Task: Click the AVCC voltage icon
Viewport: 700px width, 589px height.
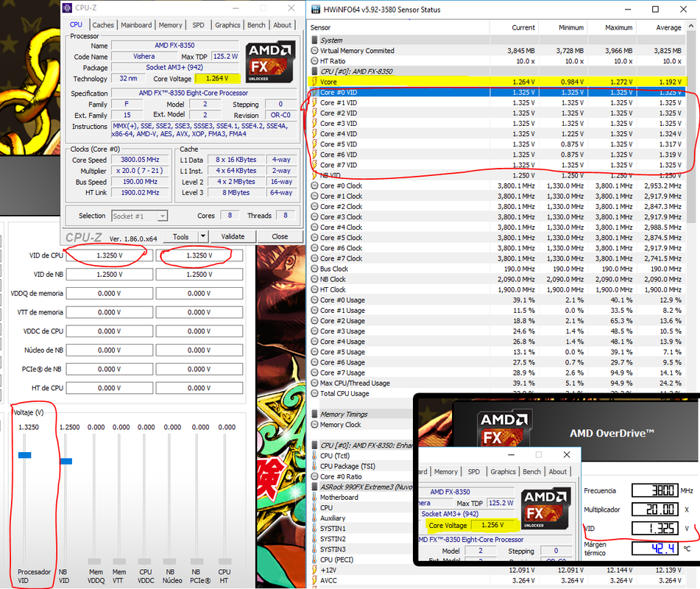Action: pyautogui.click(x=315, y=580)
